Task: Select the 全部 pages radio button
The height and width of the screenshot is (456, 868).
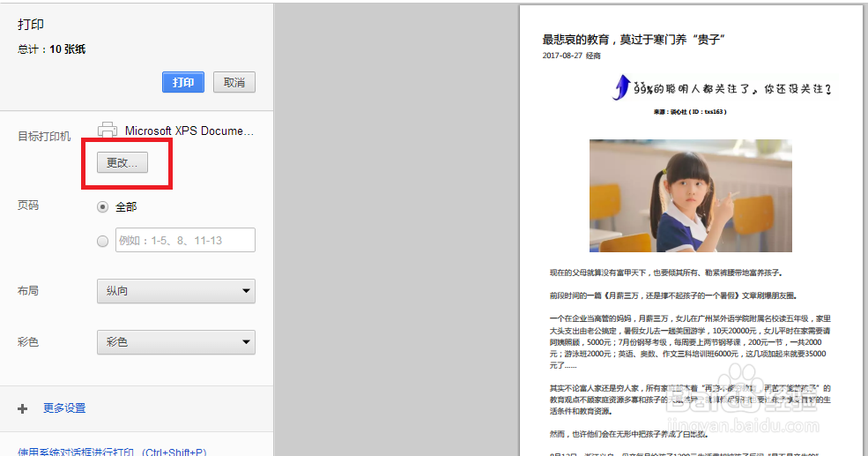Action: click(x=102, y=206)
